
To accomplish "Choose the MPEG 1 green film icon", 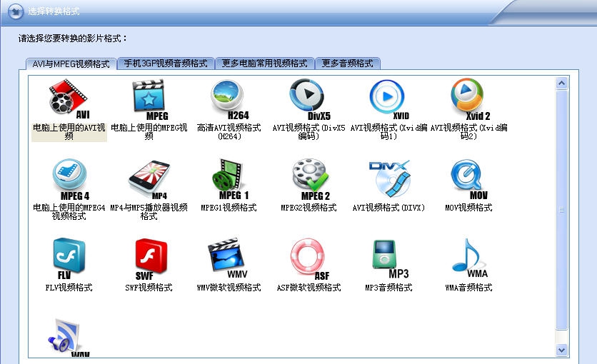I will pos(229,179).
